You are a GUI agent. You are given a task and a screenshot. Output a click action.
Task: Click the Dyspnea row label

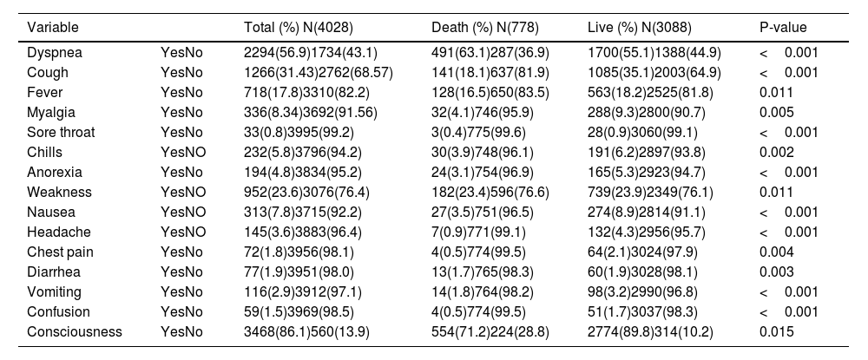[x=51, y=53]
